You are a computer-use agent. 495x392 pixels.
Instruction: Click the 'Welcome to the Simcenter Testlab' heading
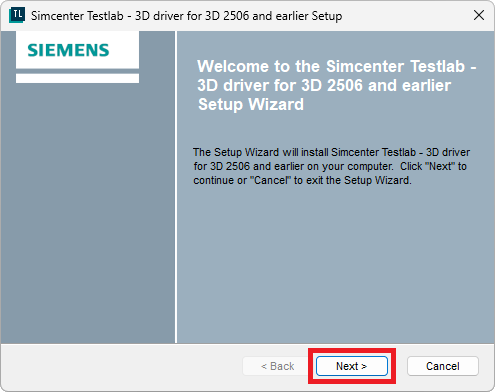[337, 85]
